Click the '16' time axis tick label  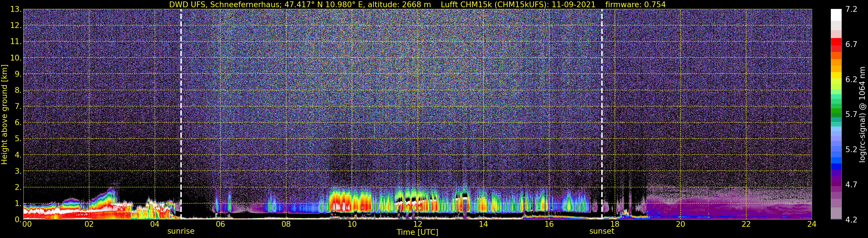549,224
